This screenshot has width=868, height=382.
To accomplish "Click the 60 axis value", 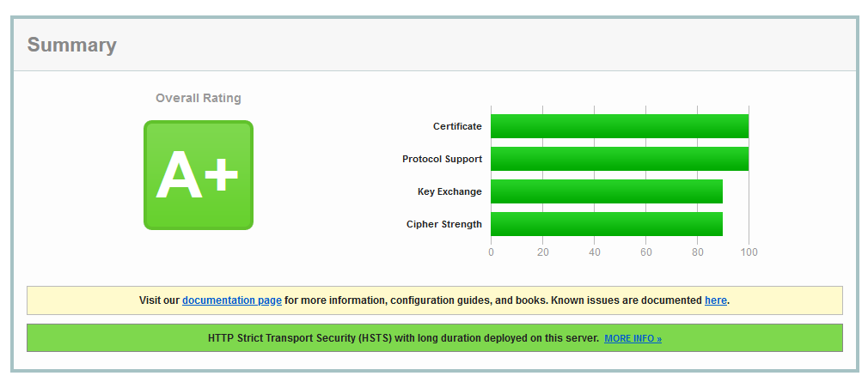I will click(645, 252).
